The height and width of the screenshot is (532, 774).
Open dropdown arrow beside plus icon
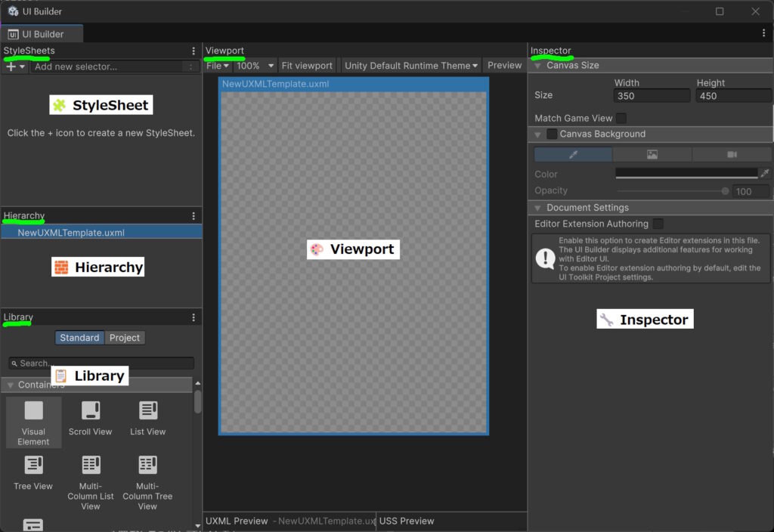(22, 66)
